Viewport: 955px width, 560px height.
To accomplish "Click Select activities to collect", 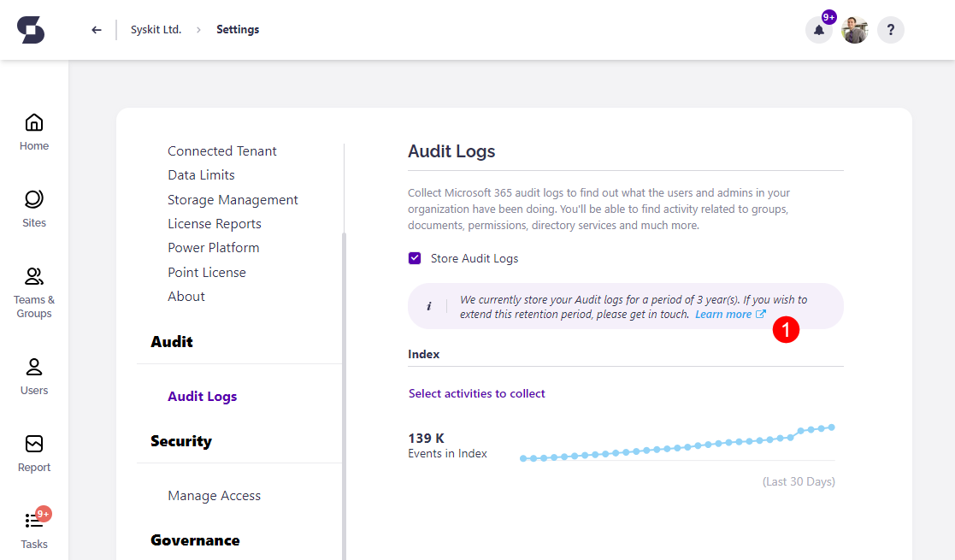I will [476, 393].
